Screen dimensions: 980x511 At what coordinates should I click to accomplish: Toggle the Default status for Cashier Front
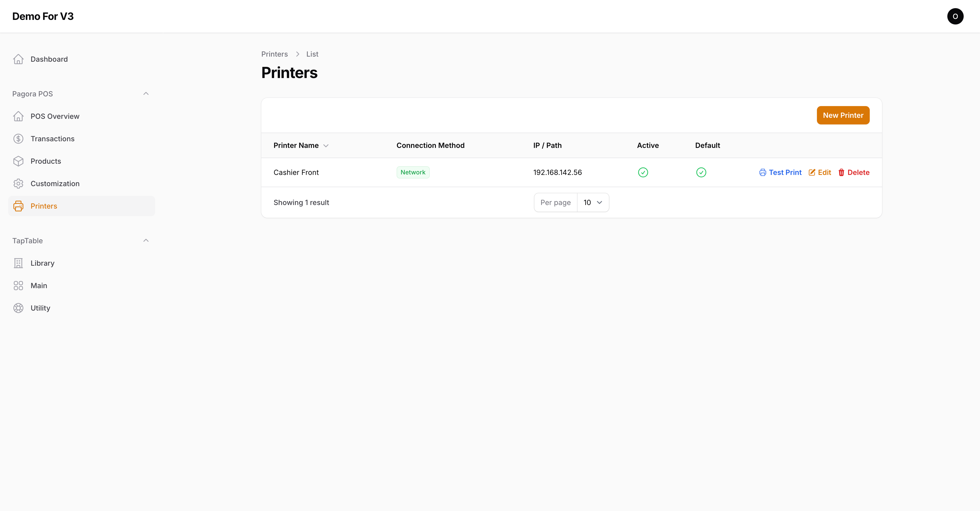point(701,172)
